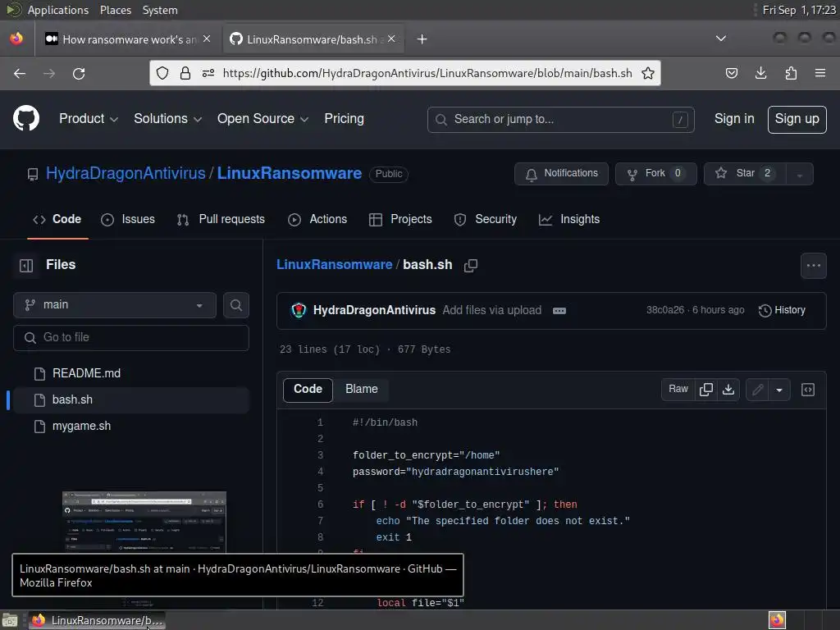Open symbols panel icon

click(x=808, y=390)
